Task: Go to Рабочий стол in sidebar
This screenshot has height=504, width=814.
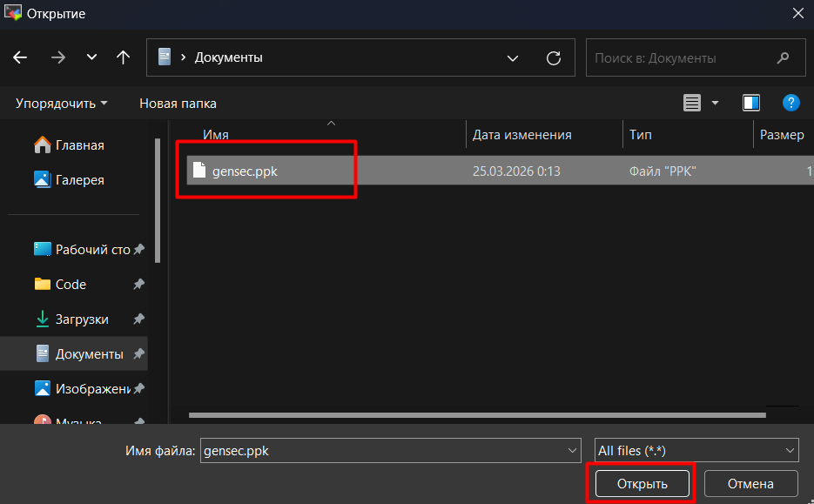Action: pyautogui.click(x=82, y=249)
